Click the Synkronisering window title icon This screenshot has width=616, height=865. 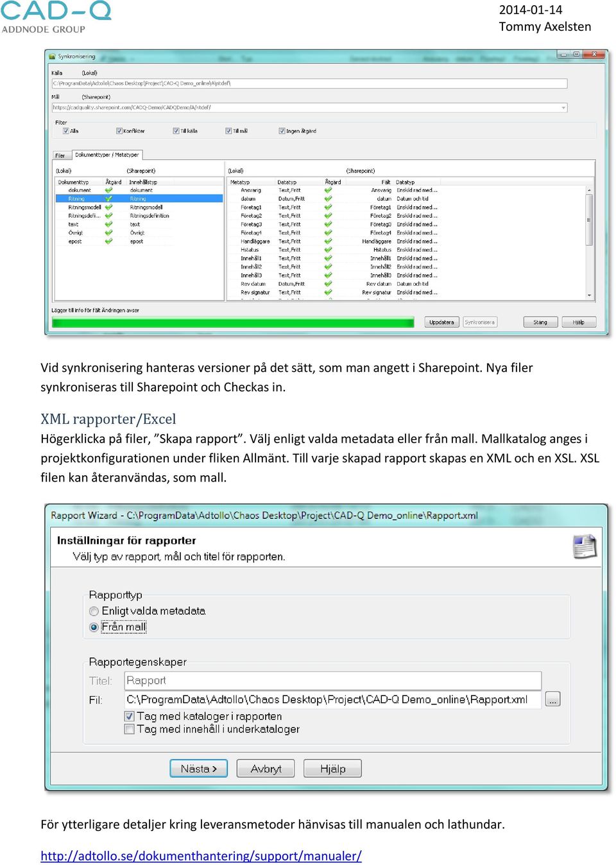point(52,57)
